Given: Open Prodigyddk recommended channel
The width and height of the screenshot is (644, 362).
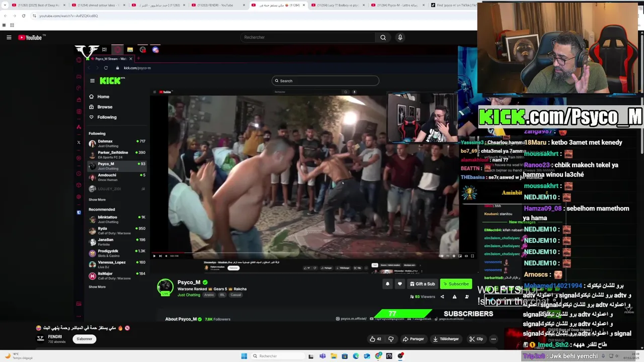Looking at the screenshot, I should pyautogui.click(x=117, y=253).
